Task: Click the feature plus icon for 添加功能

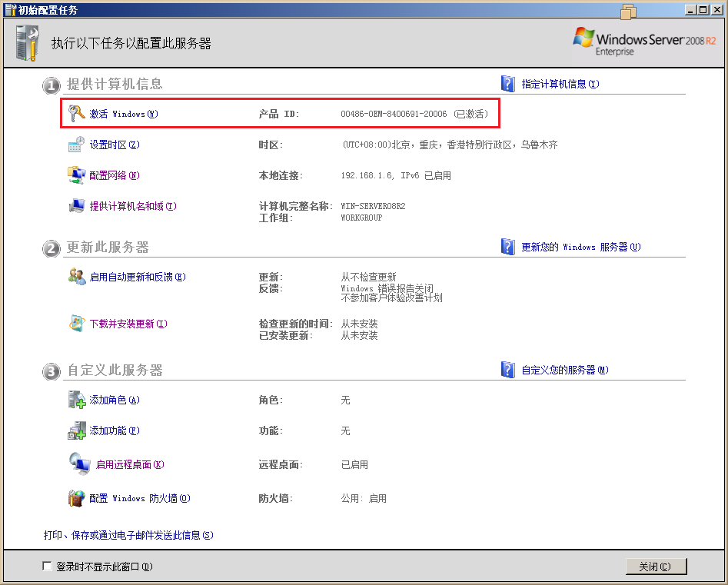Action: [77, 430]
